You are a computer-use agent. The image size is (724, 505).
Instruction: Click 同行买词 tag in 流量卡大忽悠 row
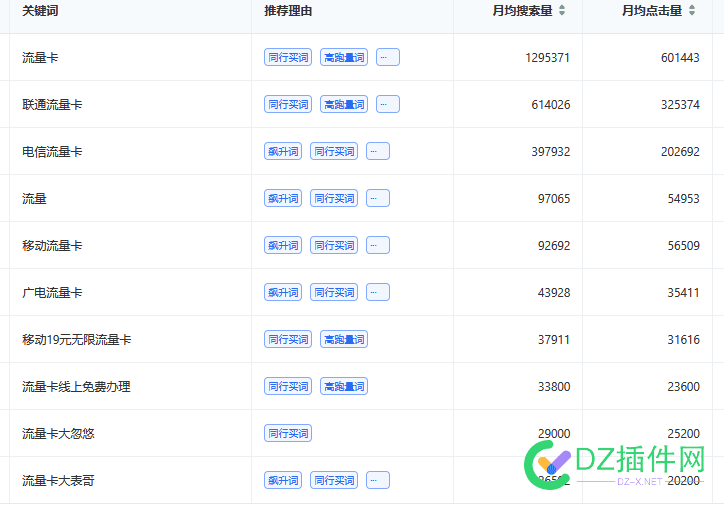(288, 433)
